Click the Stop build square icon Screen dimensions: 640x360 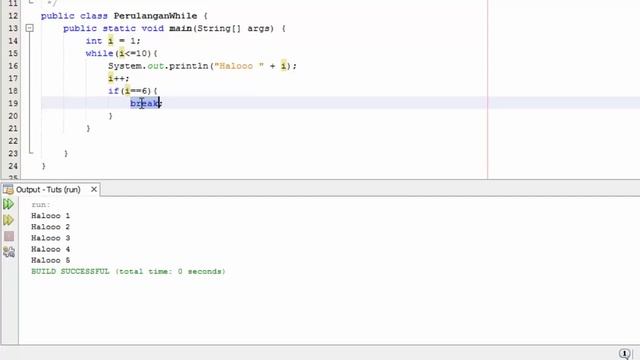tap(9, 236)
